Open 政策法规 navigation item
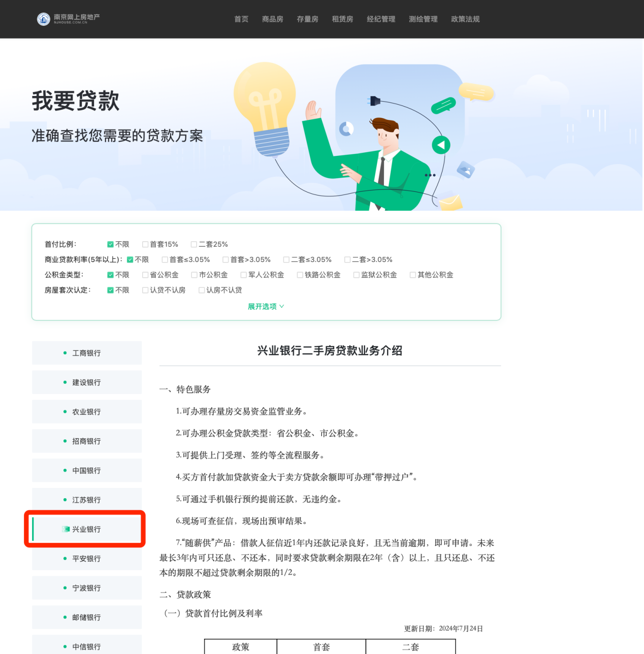The image size is (644, 654). pos(465,19)
